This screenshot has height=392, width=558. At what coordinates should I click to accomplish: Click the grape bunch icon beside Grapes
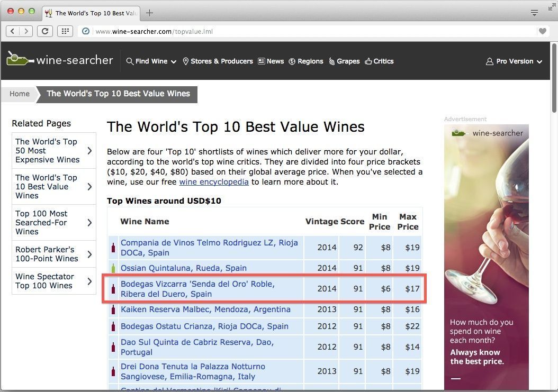pos(332,61)
